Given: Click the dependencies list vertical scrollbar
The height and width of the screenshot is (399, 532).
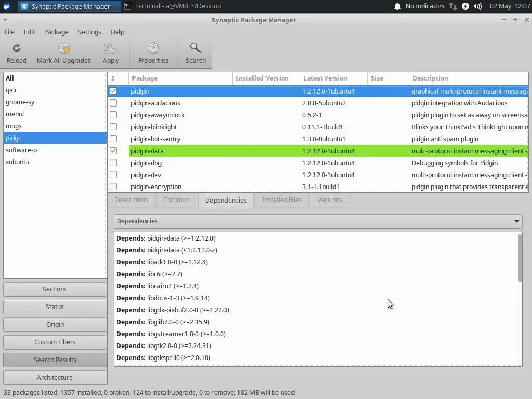Looking at the screenshot, I should coord(520,258).
